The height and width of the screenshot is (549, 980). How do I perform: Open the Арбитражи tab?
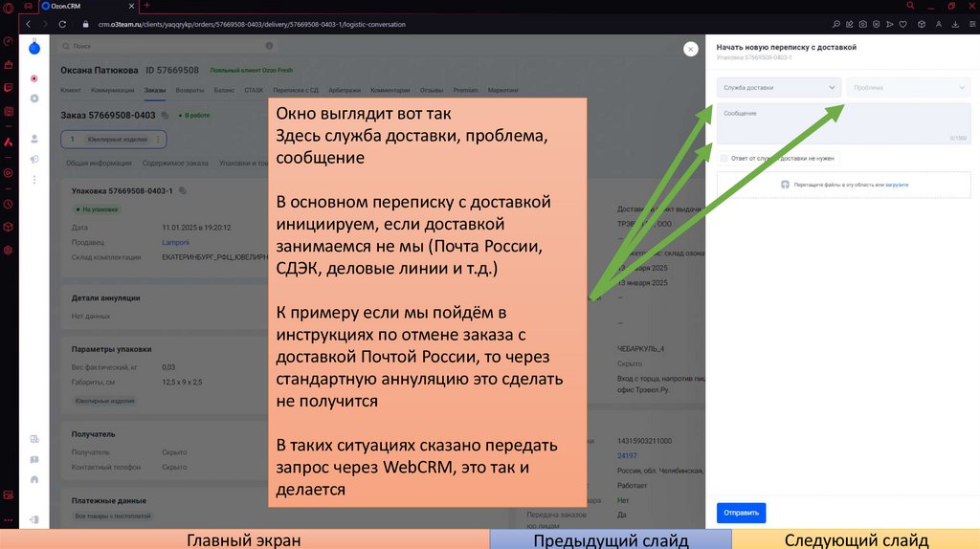click(x=345, y=90)
